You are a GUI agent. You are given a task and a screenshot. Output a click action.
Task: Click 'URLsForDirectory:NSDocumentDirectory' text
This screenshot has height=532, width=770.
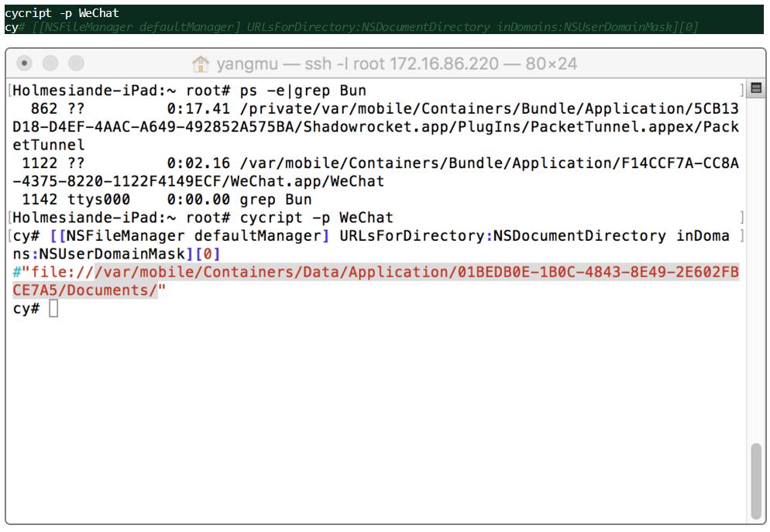coord(503,236)
